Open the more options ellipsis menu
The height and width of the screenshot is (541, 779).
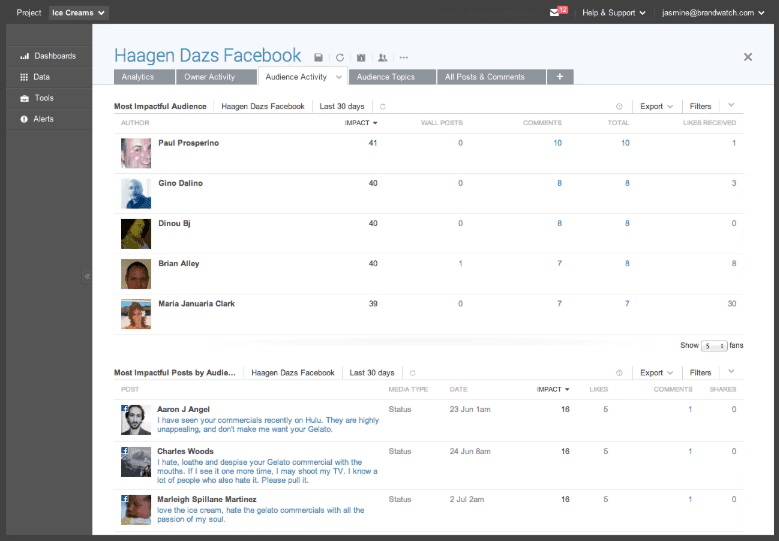point(403,58)
